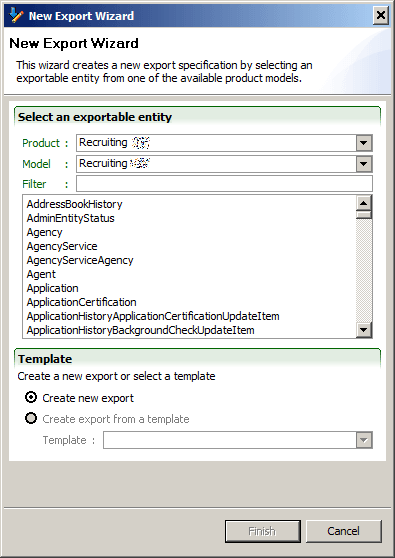
Task: Select AdminEntityStatus entity
Action: (70, 218)
